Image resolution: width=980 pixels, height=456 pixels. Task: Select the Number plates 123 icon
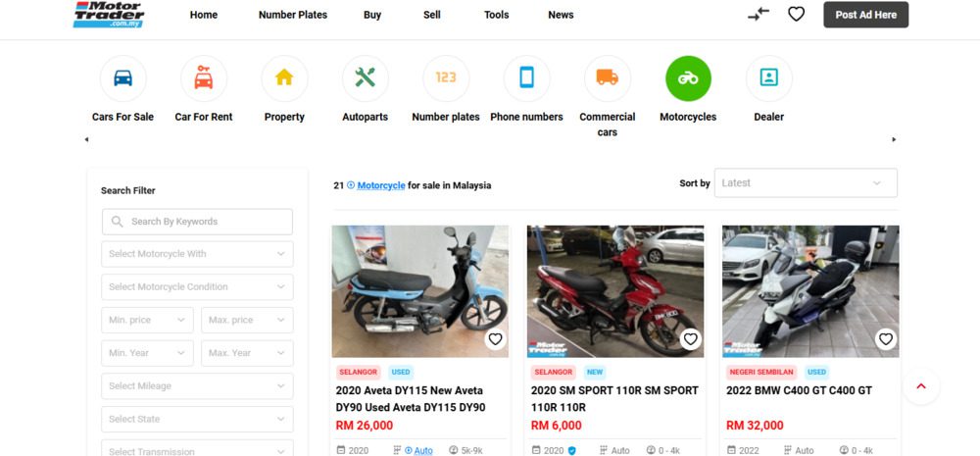pyautogui.click(x=446, y=78)
